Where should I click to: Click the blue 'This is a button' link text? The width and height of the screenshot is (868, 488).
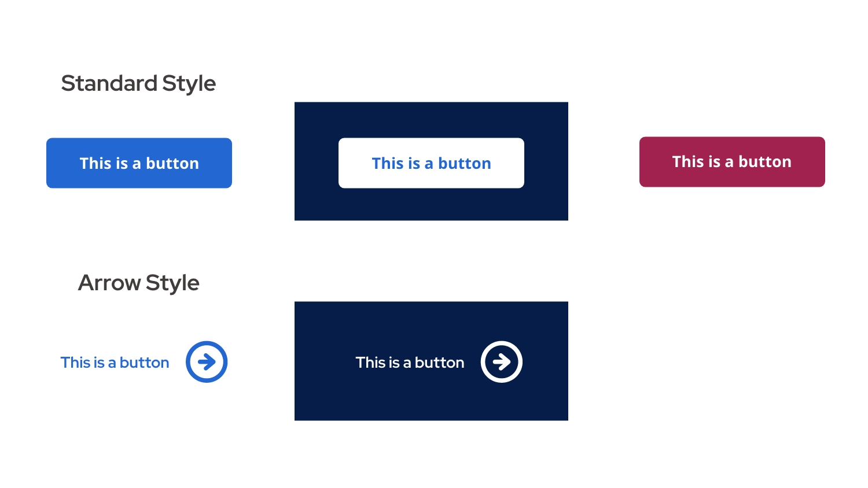(115, 362)
